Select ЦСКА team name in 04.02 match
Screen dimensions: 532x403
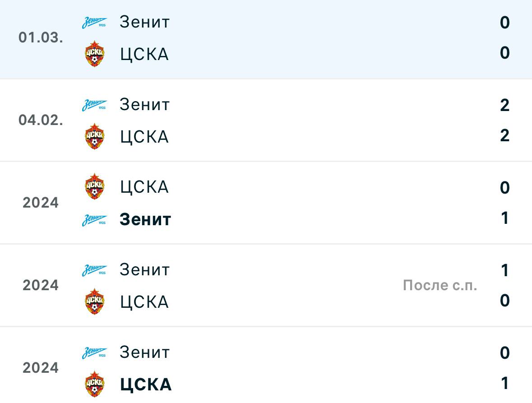tap(144, 137)
